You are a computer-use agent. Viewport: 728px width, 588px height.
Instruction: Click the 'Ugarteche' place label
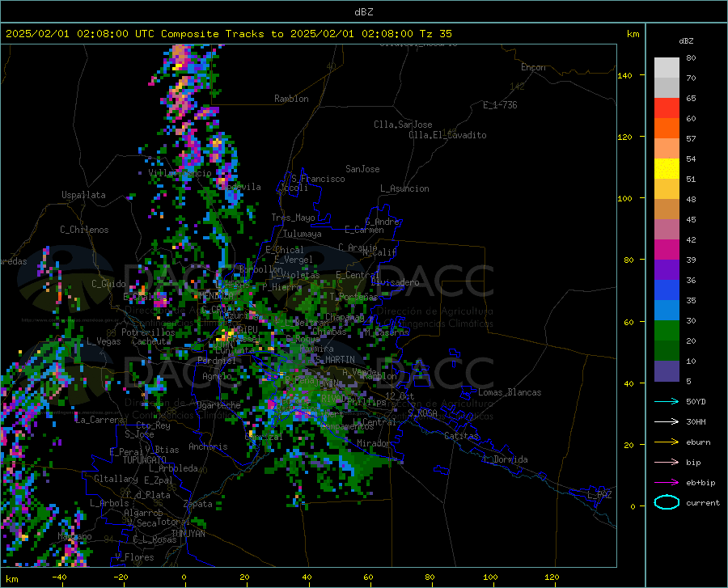point(218,405)
